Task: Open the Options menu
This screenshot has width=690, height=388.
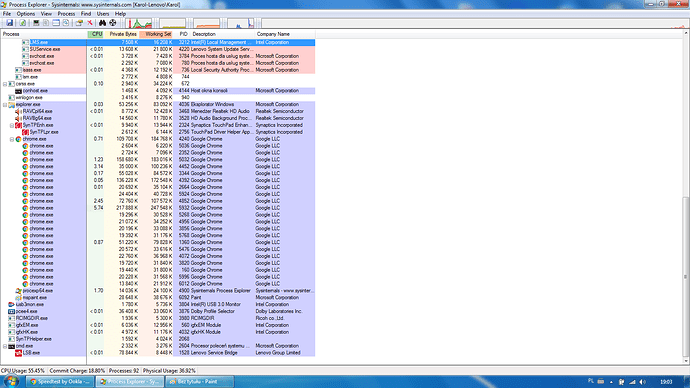Action: coord(26,14)
